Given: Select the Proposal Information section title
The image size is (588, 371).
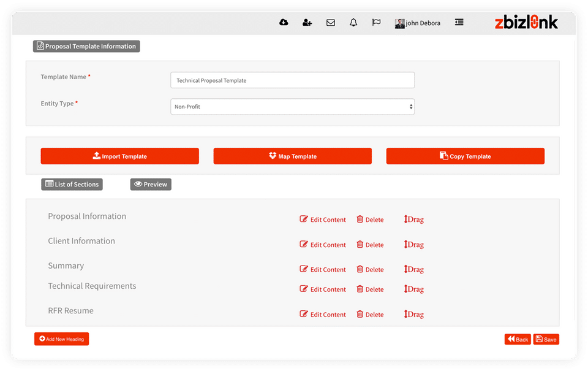Looking at the screenshot, I should [87, 216].
